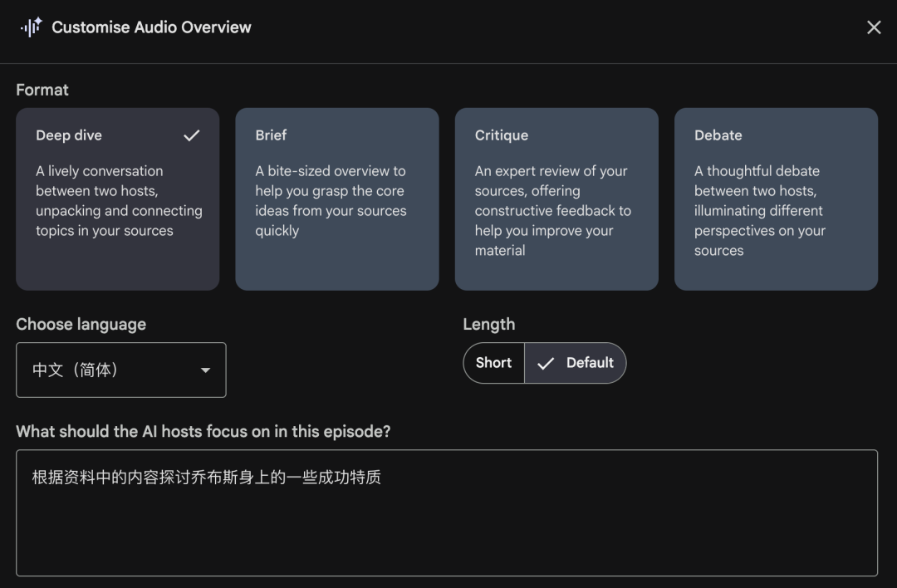Viewport: 897px width, 588px height.
Task: Select the Critique format card
Action: 556,199
